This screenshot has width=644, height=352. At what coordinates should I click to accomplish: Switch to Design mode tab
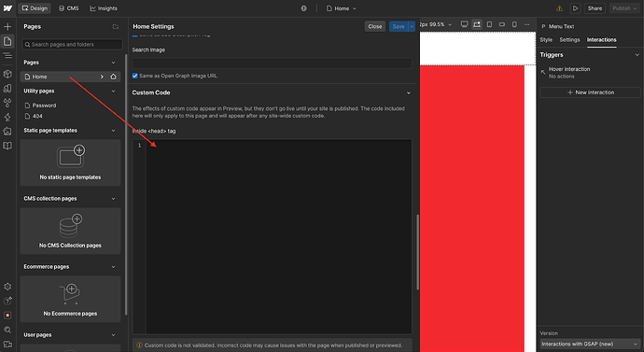[x=35, y=8]
